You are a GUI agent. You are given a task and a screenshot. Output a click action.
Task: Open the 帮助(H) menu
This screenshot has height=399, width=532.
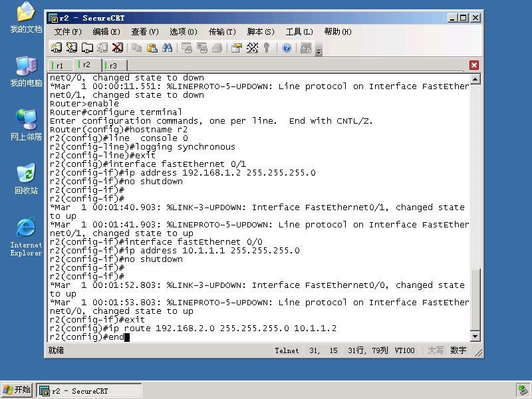point(338,32)
